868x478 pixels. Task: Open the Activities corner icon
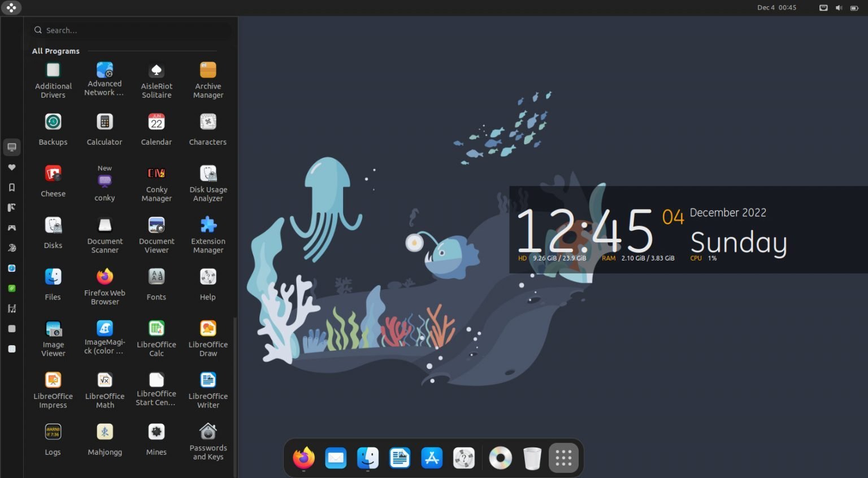tap(11, 7)
